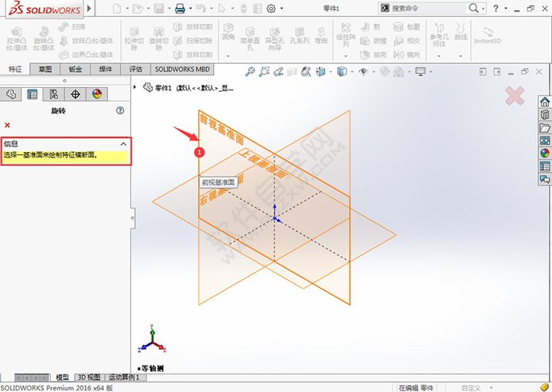This screenshot has width=552, height=392.
Task: Switch to the 模型 (Model) bottom tab
Action: pyautogui.click(x=63, y=377)
